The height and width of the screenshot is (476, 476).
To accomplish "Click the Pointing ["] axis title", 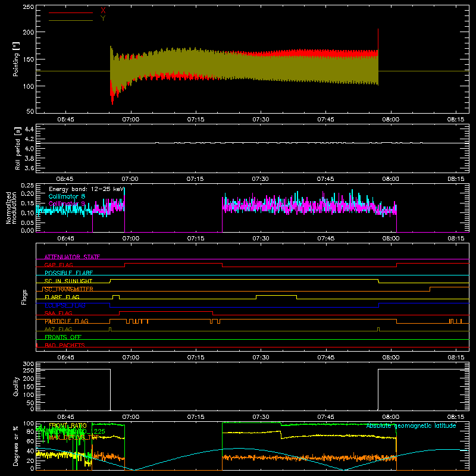I will tap(15, 59).
